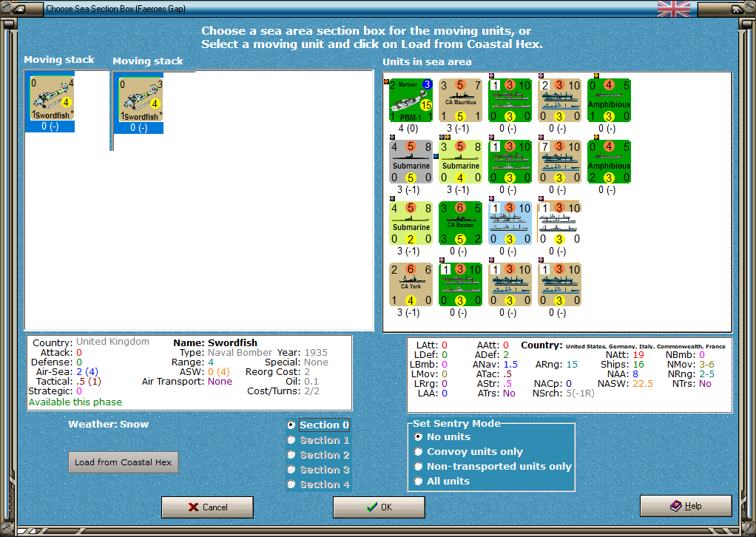The height and width of the screenshot is (537, 756).
Task: Click the Weather: Snow label
Action: pyautogui.click(x=109, y=425)
